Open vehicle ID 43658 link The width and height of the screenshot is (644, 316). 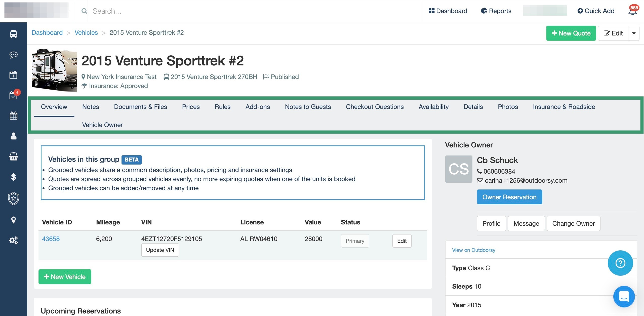[51, 239]
